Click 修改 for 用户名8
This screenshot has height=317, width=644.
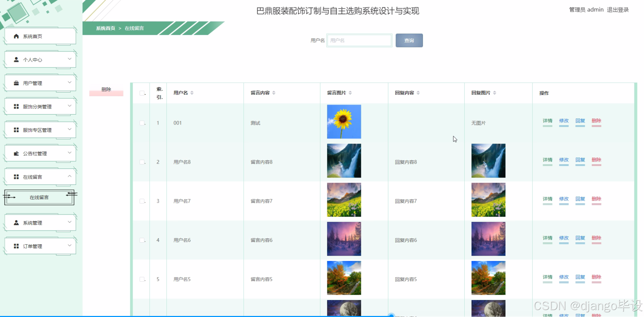564,160
